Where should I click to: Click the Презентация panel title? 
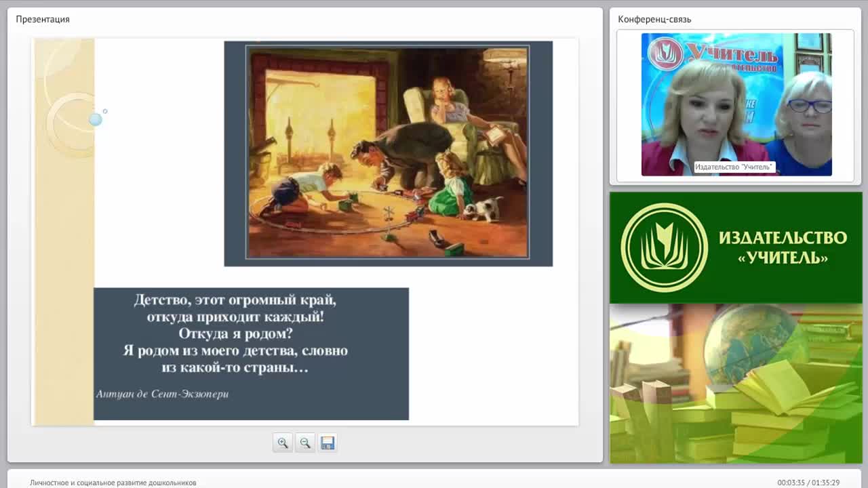43,19
